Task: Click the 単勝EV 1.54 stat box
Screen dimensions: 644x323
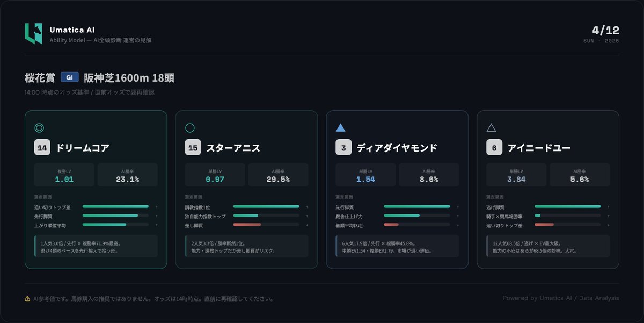Action: click(365, 175)
